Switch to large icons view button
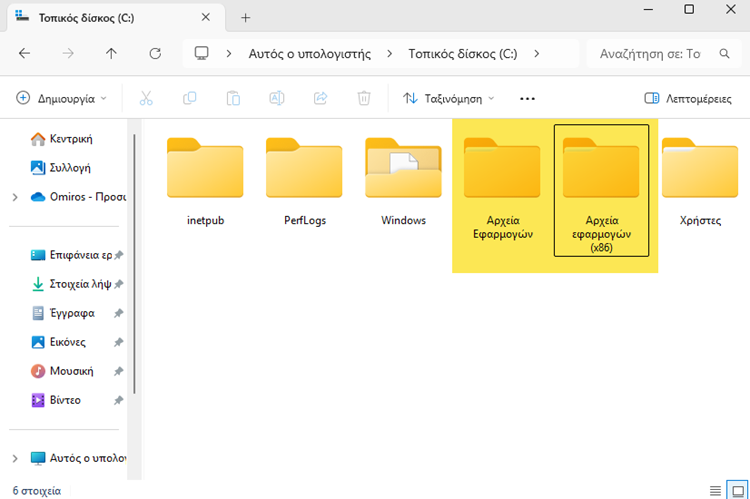The width and height of the screenshot is (750, 499). coord(738,490)
